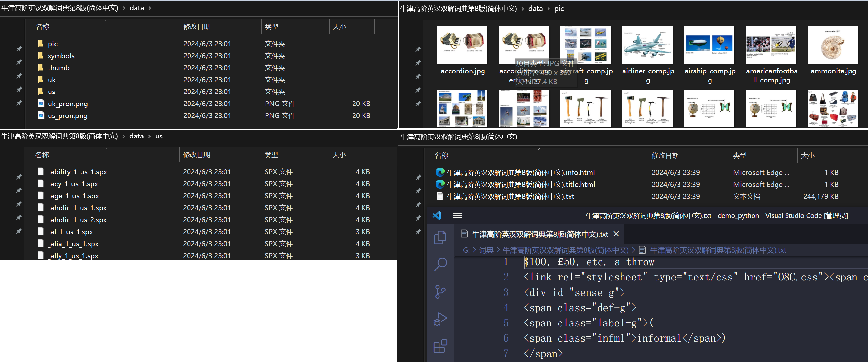This screenshot has height=362, width=868.
Task: Open the Source Control icon
Action: tap(440, 291)
